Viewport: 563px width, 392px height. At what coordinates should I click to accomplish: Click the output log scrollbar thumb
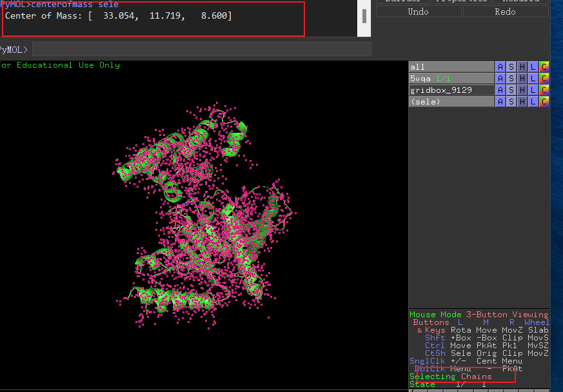(x=364, y=16)
